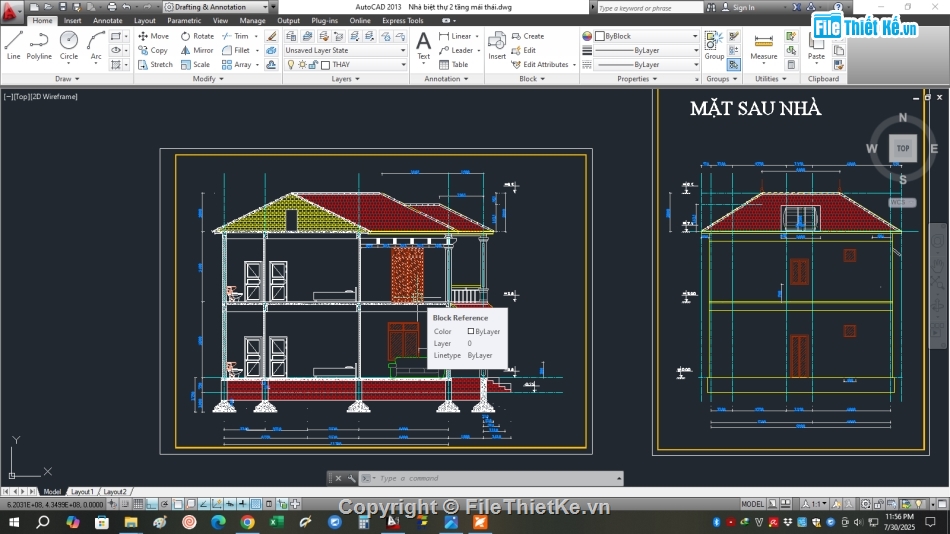
Task: Click the Undo arrow in quick access toolbar
Action: click(126, 7)
